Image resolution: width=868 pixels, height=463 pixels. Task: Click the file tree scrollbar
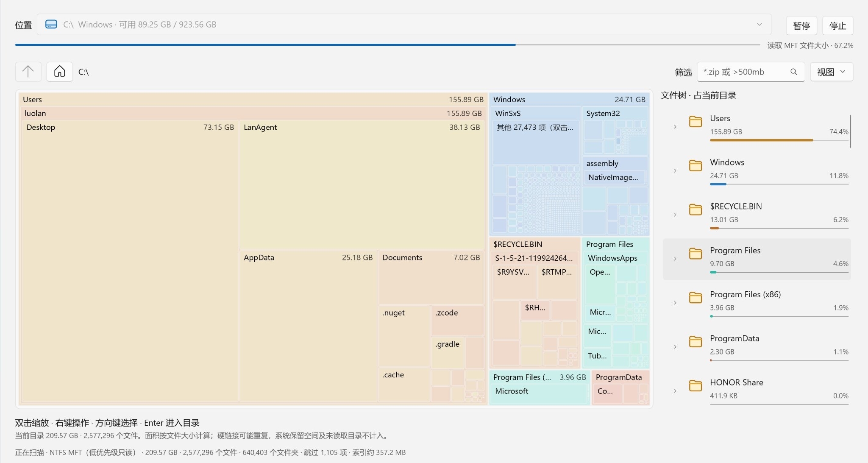(850, 131)
